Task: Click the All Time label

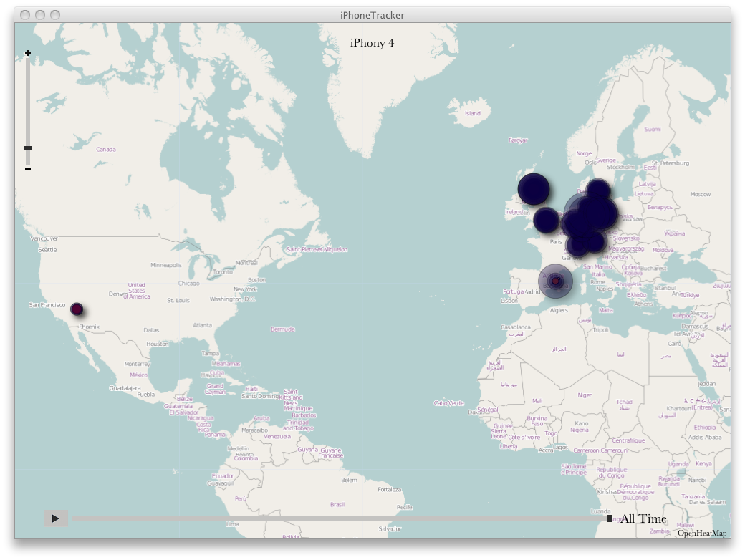Action: coord(643,519)
